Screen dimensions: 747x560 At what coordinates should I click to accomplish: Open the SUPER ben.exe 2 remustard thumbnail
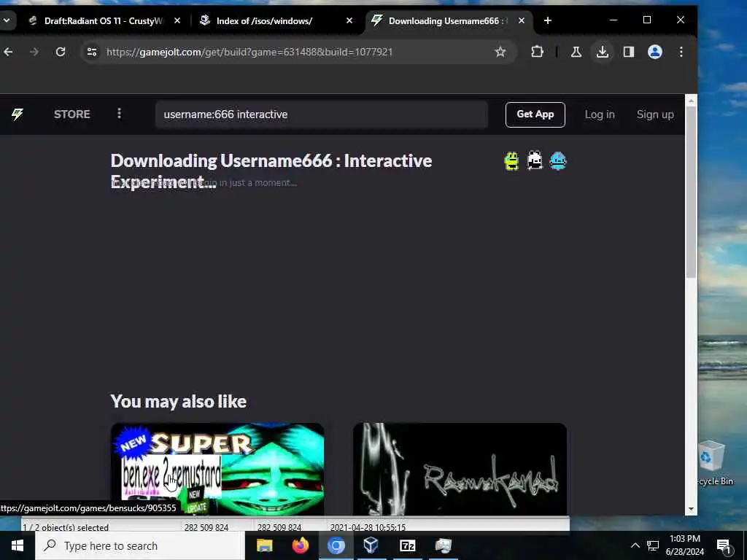click(x=217, y=469)
